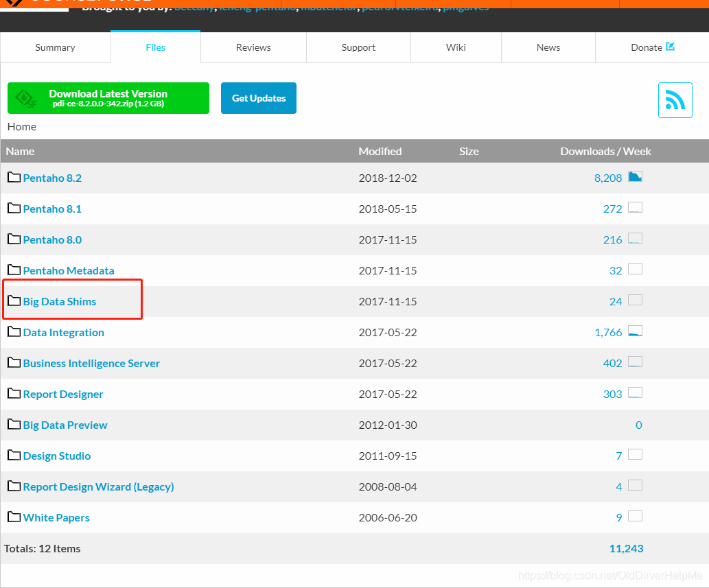Click the 2018-12-02 modified date
Image resolution: width=709 pixels, height=588 pixels.
[x=388, y=178]
